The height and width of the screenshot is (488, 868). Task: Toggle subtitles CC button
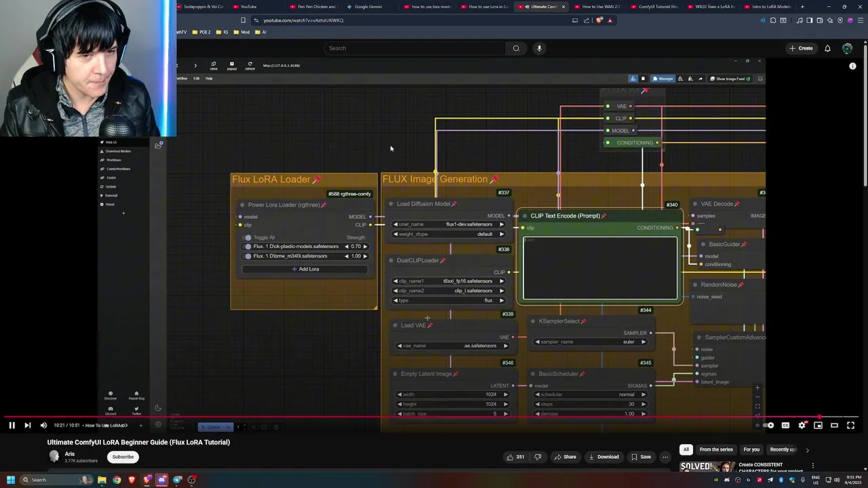point(785,425)
